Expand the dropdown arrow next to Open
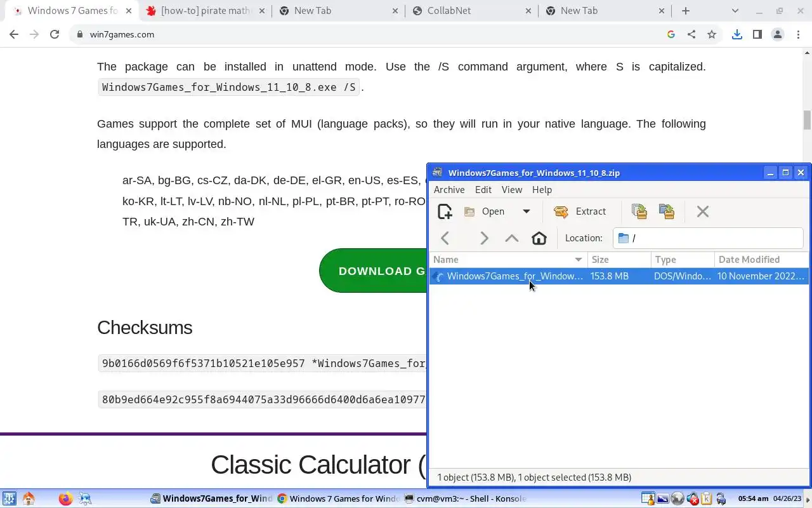 pos(526,211)
